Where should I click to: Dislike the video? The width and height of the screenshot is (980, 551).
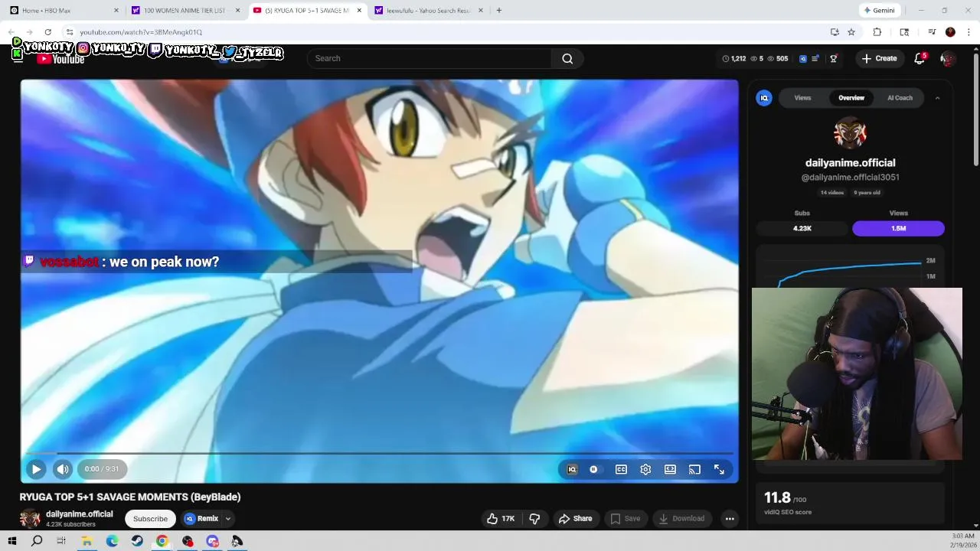coord(534,519)
